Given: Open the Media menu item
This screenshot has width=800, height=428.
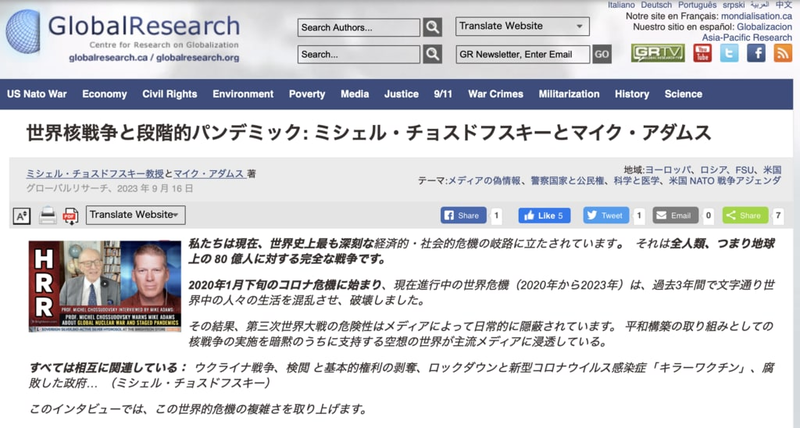Looking at the screenshot, I should click(x=355, y=94).
